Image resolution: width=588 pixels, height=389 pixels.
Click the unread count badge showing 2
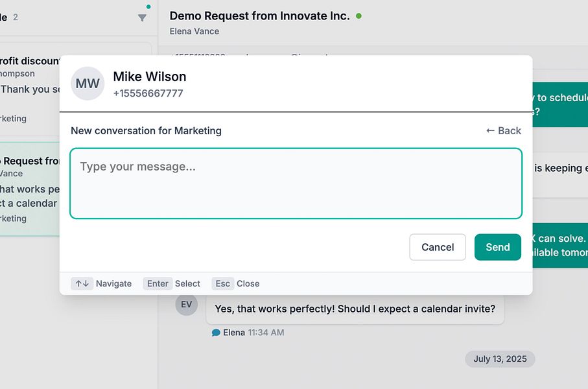click(16, 18)
